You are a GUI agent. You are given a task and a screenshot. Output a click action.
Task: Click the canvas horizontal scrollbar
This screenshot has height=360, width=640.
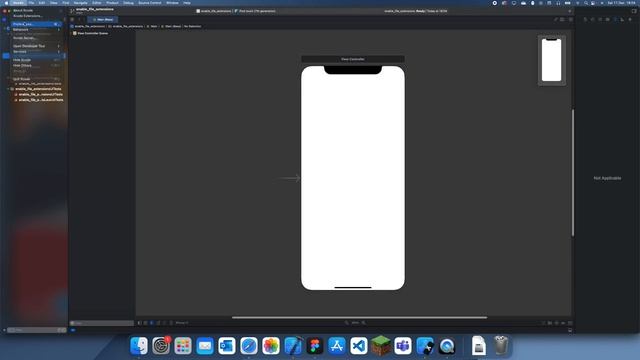tap(359, 317)
